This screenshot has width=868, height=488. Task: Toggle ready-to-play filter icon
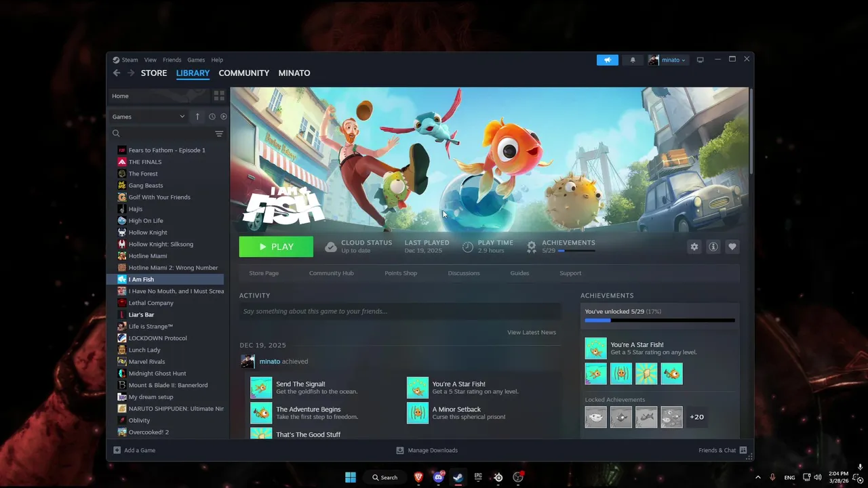pos(224,117)
